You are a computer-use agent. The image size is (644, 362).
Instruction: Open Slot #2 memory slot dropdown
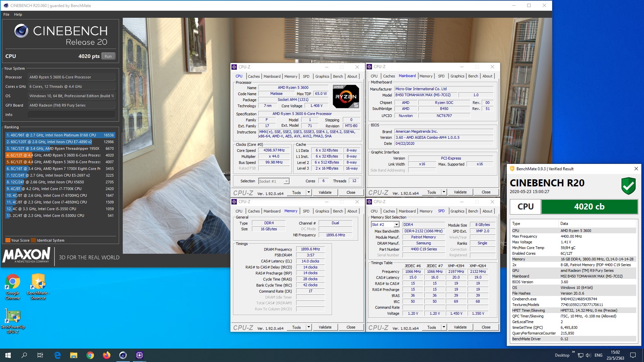[x=385, y=225]
